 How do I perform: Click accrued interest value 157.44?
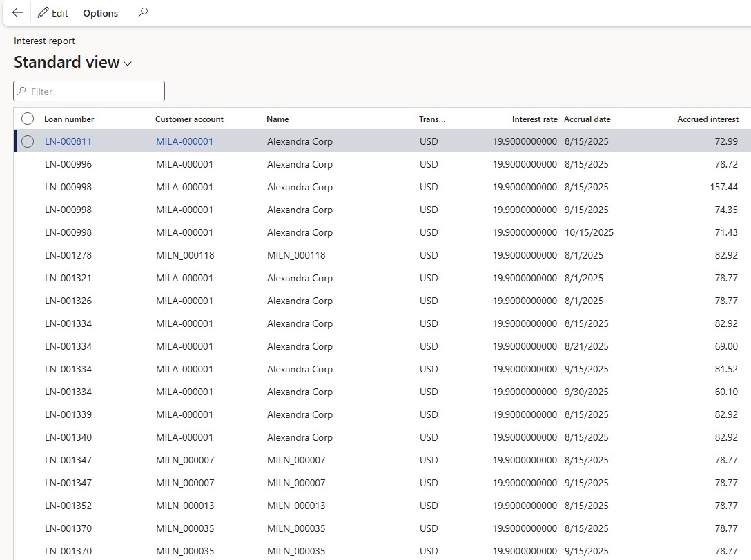click(723, 187)
